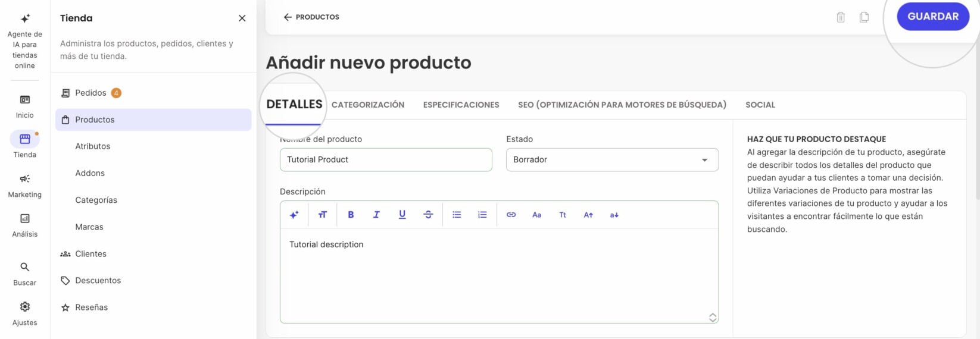
Task: Click the Buscar magnifier icon
Action: click(x=25, y=267)
